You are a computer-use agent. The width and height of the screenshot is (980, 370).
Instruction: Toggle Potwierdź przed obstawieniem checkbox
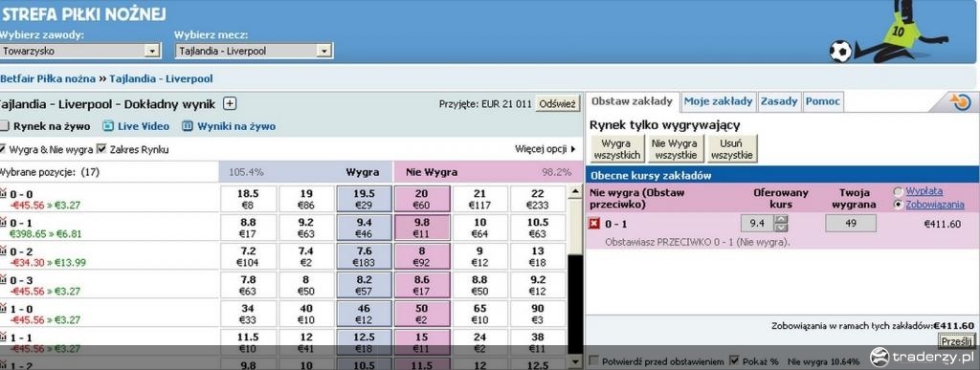click(593, 360)
